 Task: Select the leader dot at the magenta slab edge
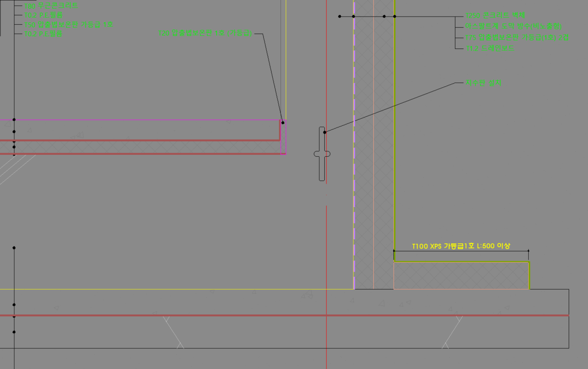tap(283, 123)
